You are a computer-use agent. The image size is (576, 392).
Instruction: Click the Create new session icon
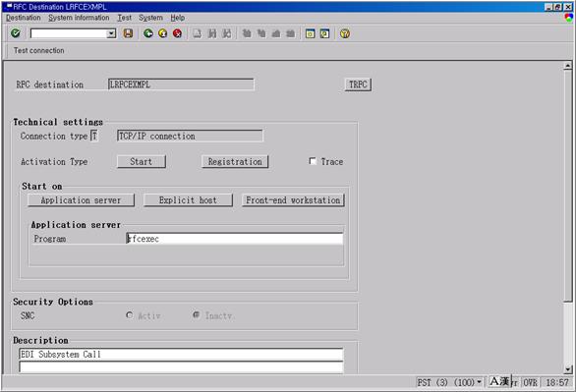[x=310, y=33]
